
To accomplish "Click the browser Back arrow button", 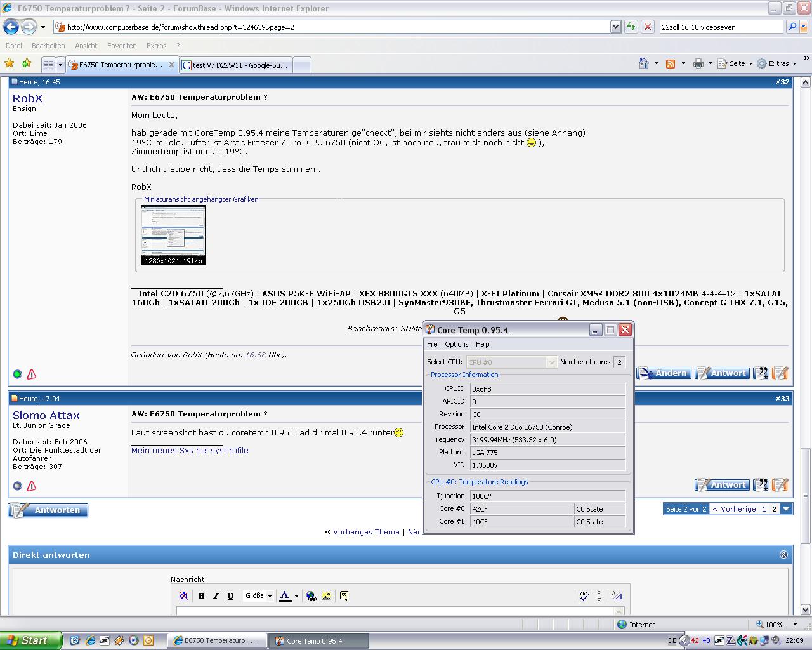I will (11, 27).
